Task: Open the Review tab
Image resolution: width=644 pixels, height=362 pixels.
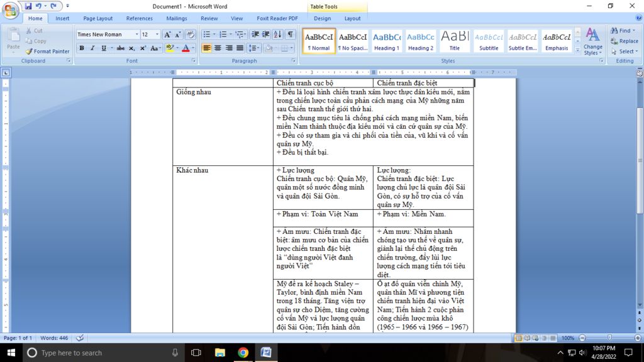Action: 209,18
